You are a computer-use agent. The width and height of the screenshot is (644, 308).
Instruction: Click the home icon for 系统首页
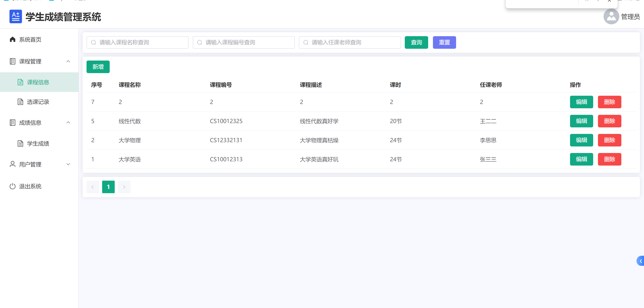13,39
